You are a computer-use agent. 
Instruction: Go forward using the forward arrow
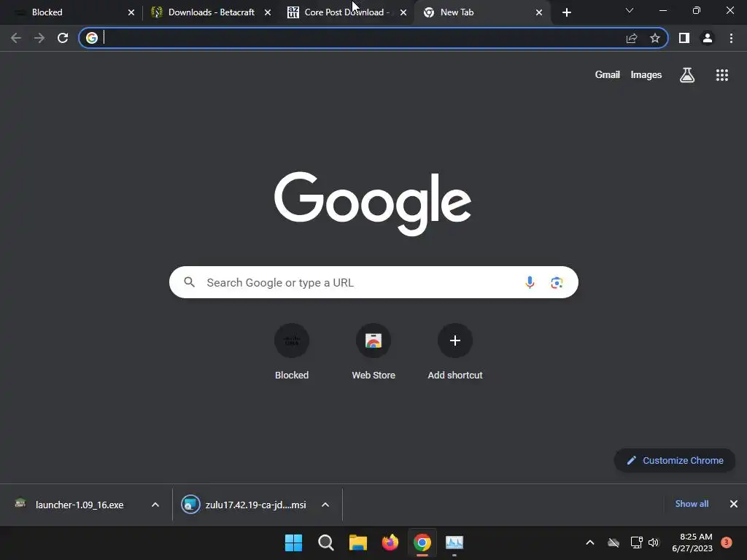tap(39, 38)
